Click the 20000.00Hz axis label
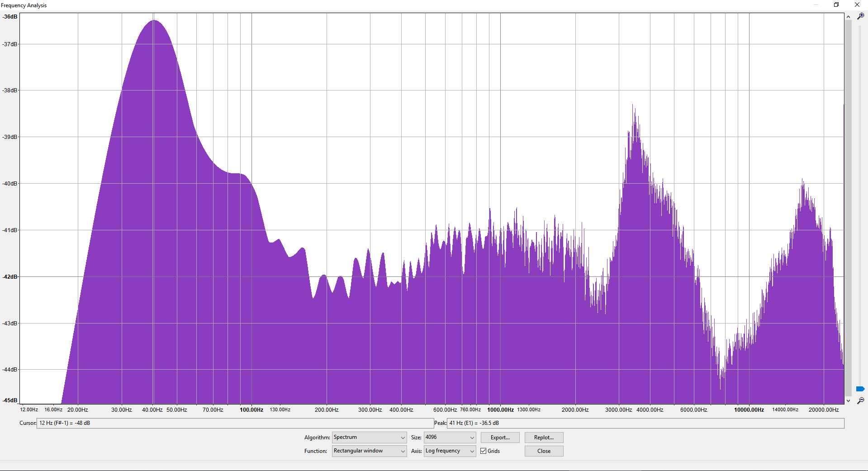Viewport: 868px width, 471px height. pyautogui.click(x=824, y=410)
